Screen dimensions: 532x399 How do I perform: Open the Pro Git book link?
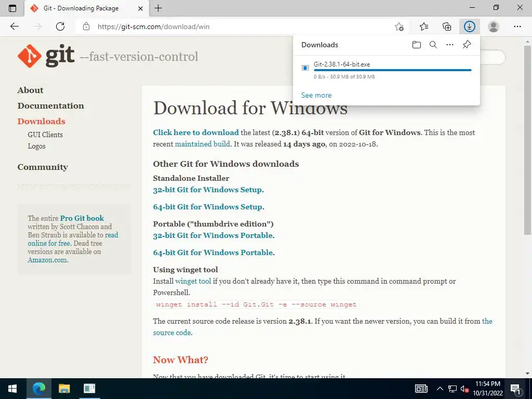point(82,218)
